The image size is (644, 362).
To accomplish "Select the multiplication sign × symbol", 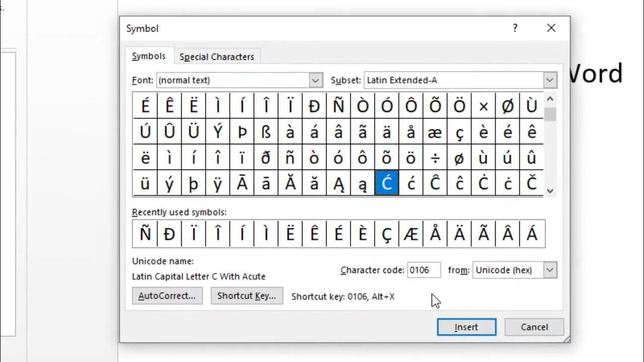I will 484,106.
